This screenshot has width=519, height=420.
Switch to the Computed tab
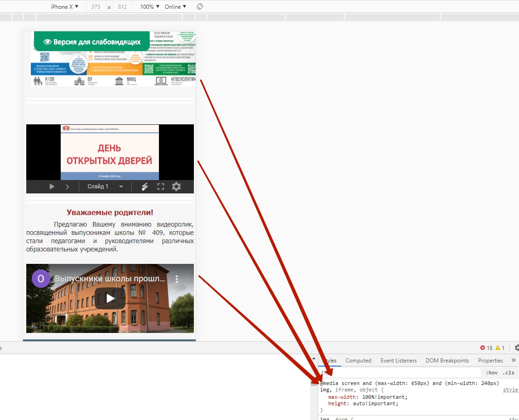[358, 361]
